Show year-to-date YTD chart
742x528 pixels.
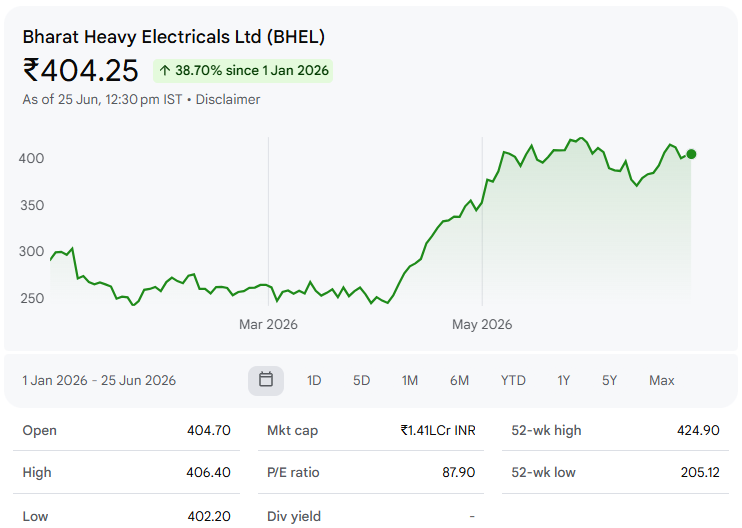tap(513, 380)
